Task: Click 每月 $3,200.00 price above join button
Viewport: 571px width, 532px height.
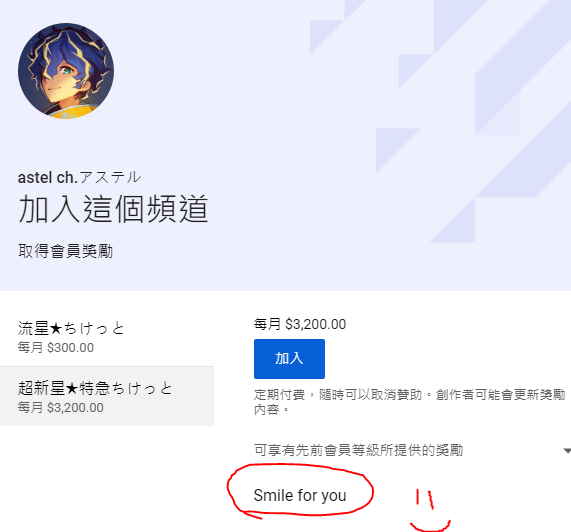Action: [300, 324]
